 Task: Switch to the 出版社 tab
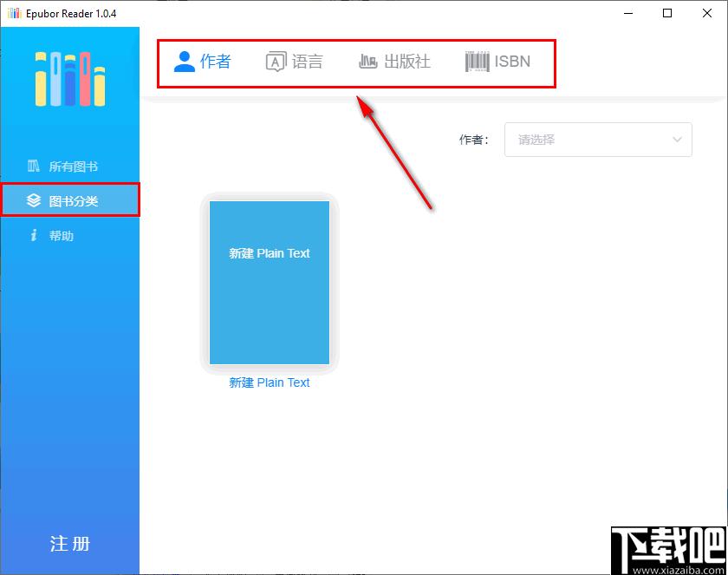406,62
